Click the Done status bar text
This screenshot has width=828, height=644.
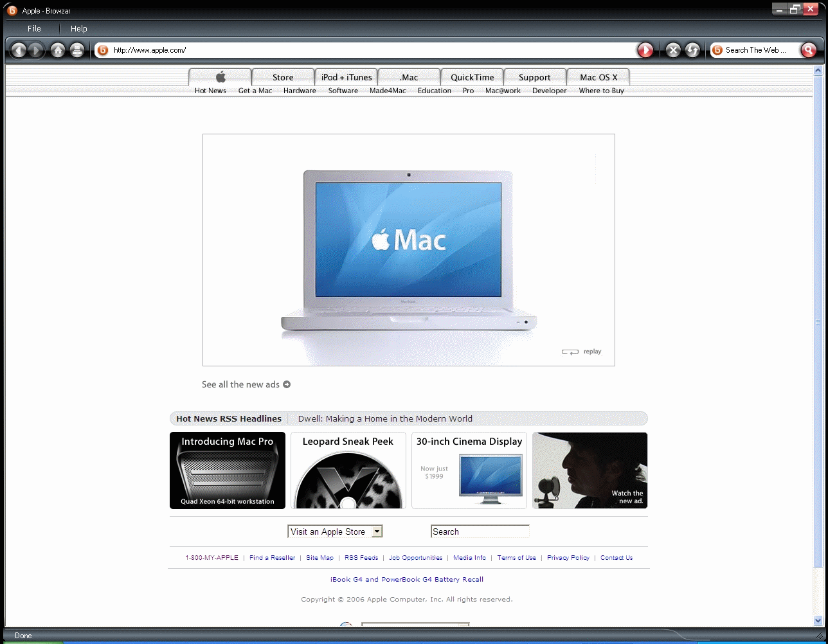(23, 636)
